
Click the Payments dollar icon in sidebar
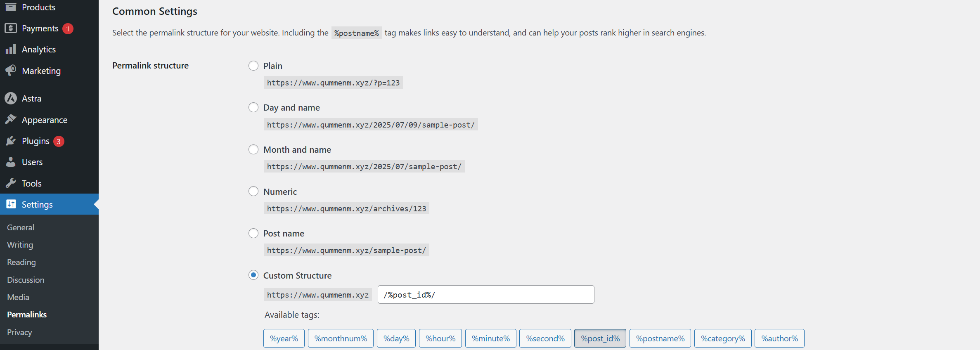click(x=11, y=28)
